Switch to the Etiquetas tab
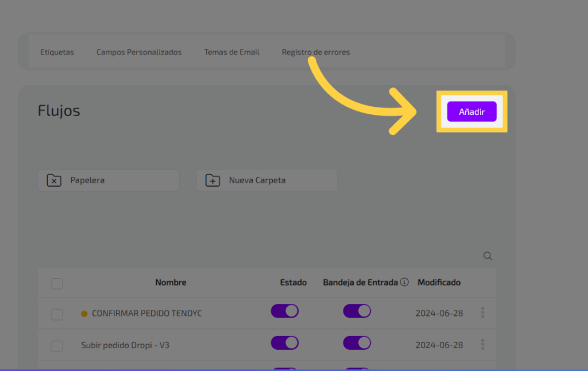588x371 pixels. click(57, 52)
